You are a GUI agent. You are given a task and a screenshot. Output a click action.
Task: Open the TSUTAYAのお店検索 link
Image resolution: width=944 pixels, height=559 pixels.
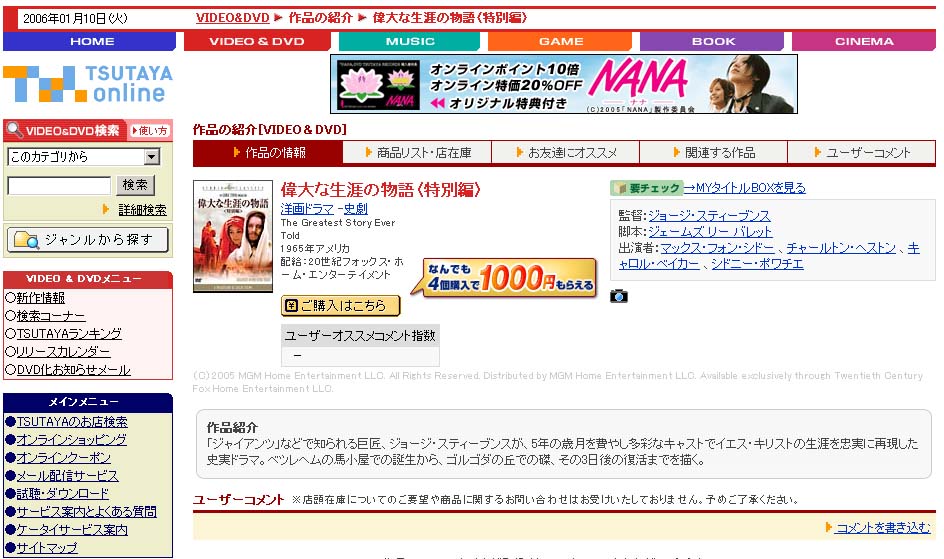tap(72, 422)
